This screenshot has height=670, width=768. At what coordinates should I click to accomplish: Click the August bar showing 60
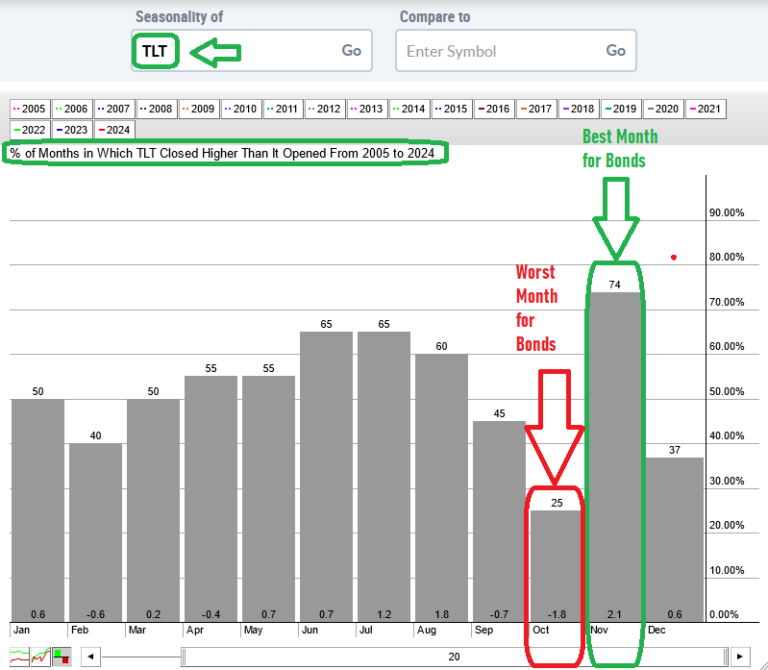click(442, 488)
